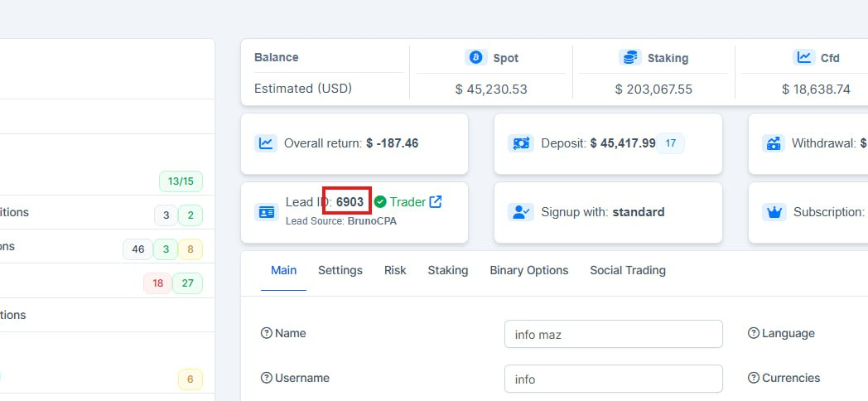
Task: Click the Balance heading
Action: [x=277, y=57]
